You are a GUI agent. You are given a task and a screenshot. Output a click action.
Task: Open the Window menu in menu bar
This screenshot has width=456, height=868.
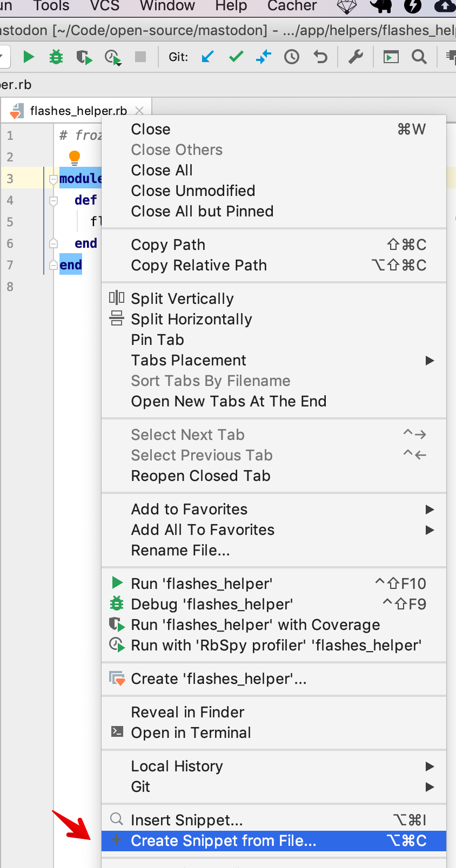(x=167, y=6)
